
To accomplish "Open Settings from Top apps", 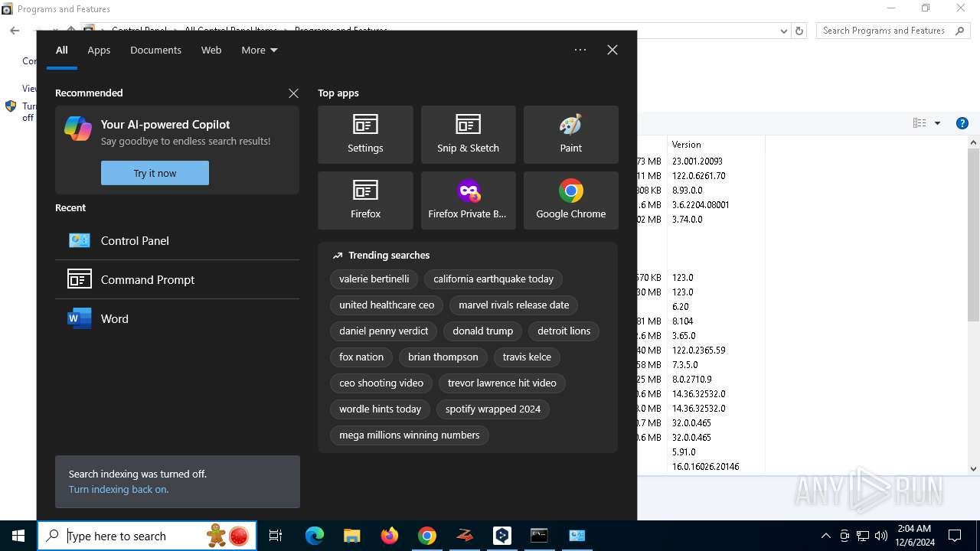I will click(x=365, y=135).
